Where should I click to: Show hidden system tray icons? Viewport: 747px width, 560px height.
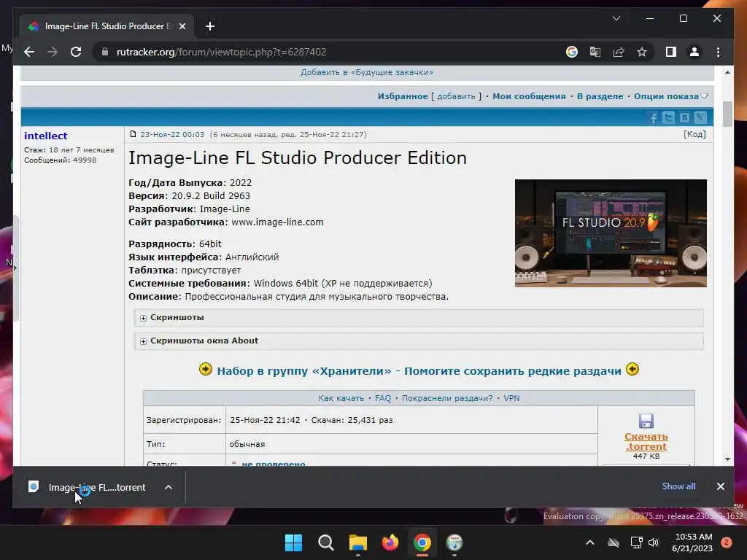pos(589,542)
